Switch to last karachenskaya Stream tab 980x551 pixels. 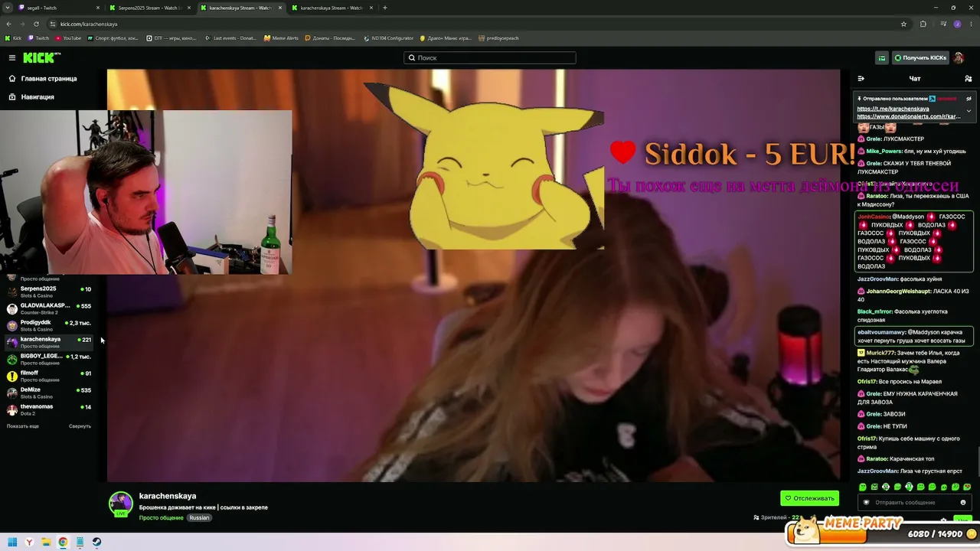pos(332,8)
